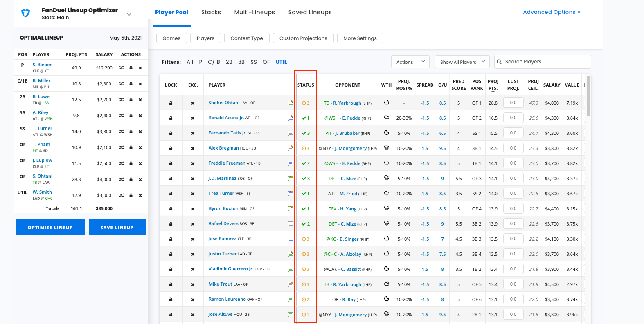
Task: Switch to the Multi-Lineups tab
Action: point(254,12)
